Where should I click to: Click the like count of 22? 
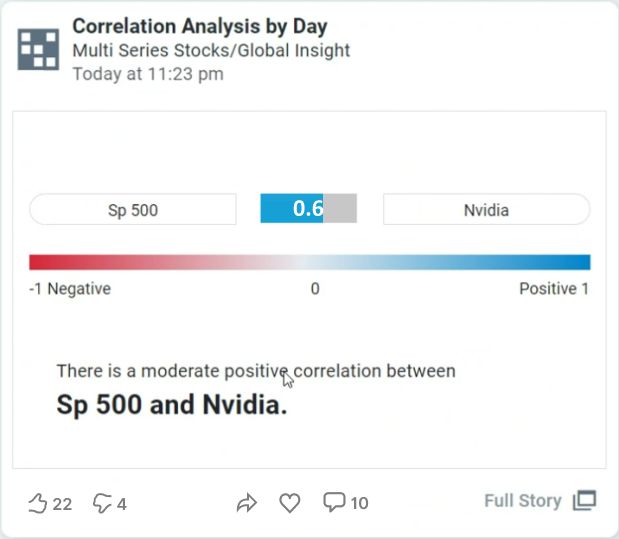(x=62, y=504)
